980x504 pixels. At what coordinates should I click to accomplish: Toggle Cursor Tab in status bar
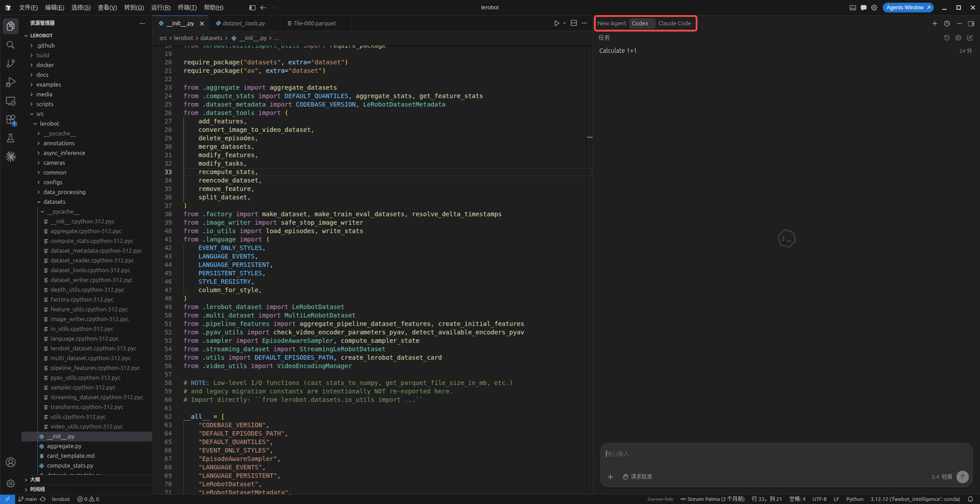(660, 499)
